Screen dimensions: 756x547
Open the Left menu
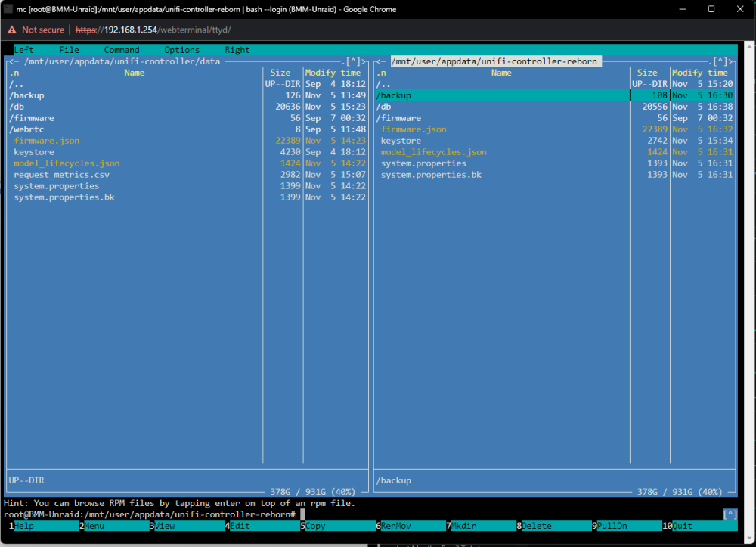coord(23,50)
